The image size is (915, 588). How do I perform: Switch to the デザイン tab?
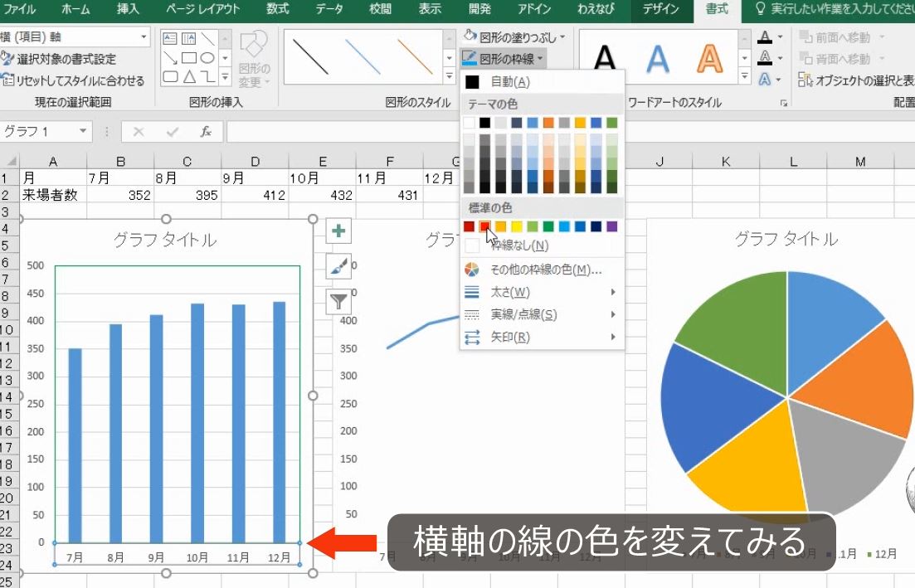[660, 9]
